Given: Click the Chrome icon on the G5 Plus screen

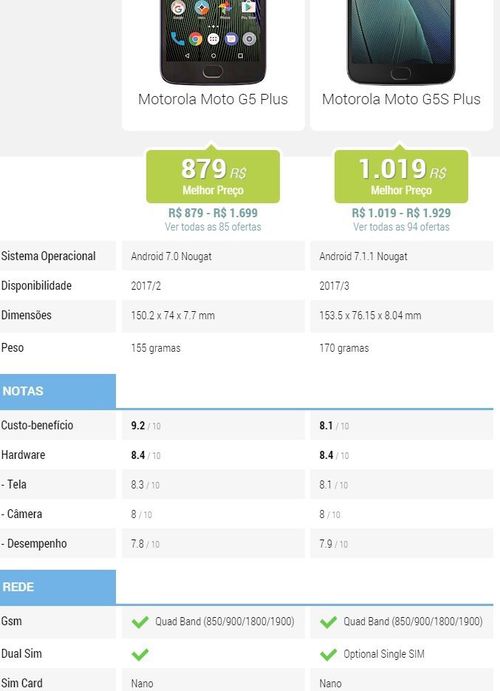Looking at the screenshot, I should (196, 39).
